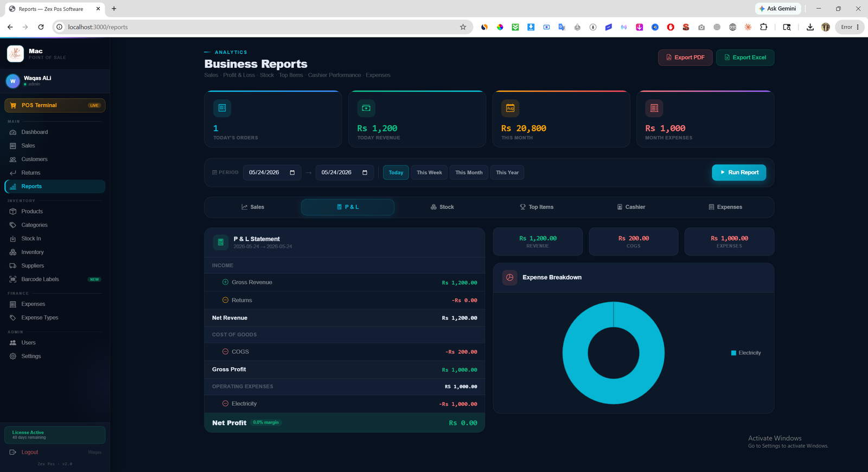
Task: Open calendar picker for end date
Action: pyautogui.click(x=365, y=173)
